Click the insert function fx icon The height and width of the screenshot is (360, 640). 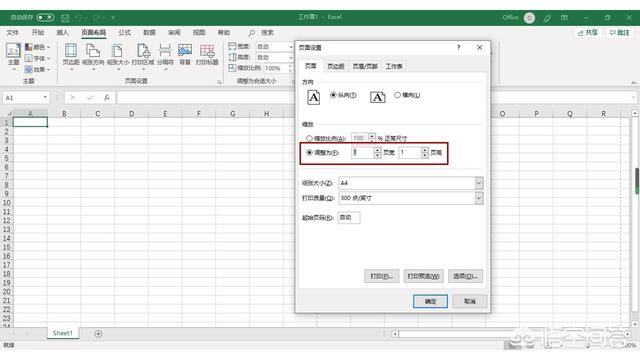tap(106, 98)
